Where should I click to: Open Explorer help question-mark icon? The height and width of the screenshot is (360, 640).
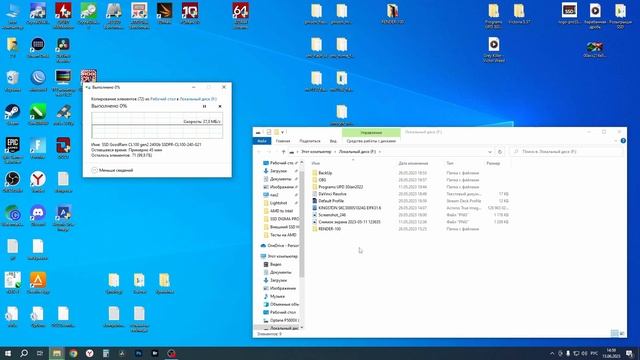[623, 141]
